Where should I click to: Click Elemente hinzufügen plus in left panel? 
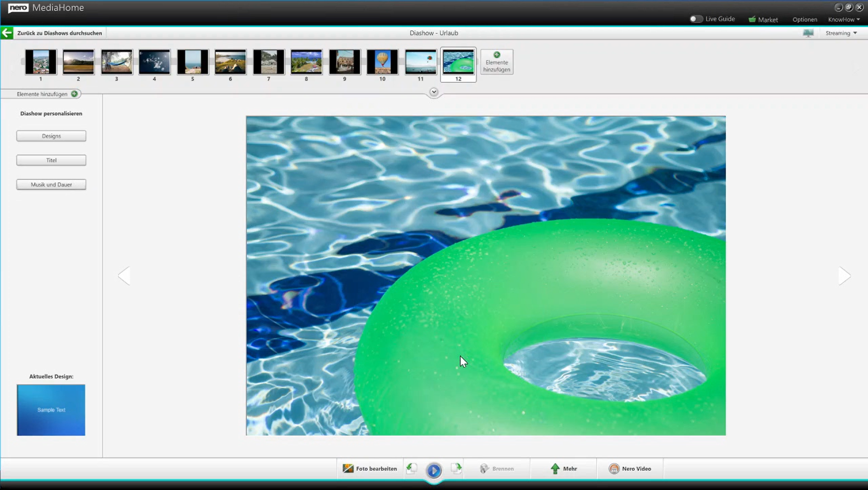(x=75, y=94)
